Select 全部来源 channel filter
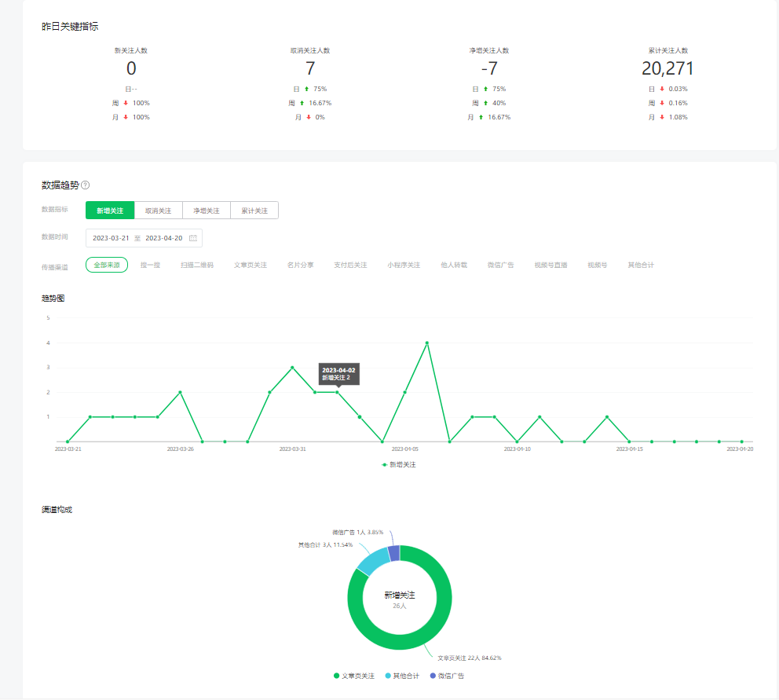779x700 pixels. click(107, 266)
